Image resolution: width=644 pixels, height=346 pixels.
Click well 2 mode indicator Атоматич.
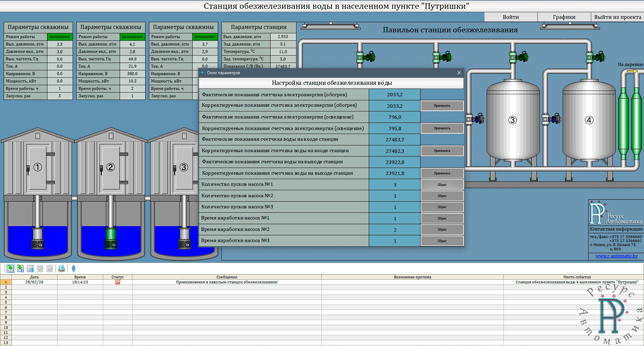pyautogui.click(x=132, y=36)
